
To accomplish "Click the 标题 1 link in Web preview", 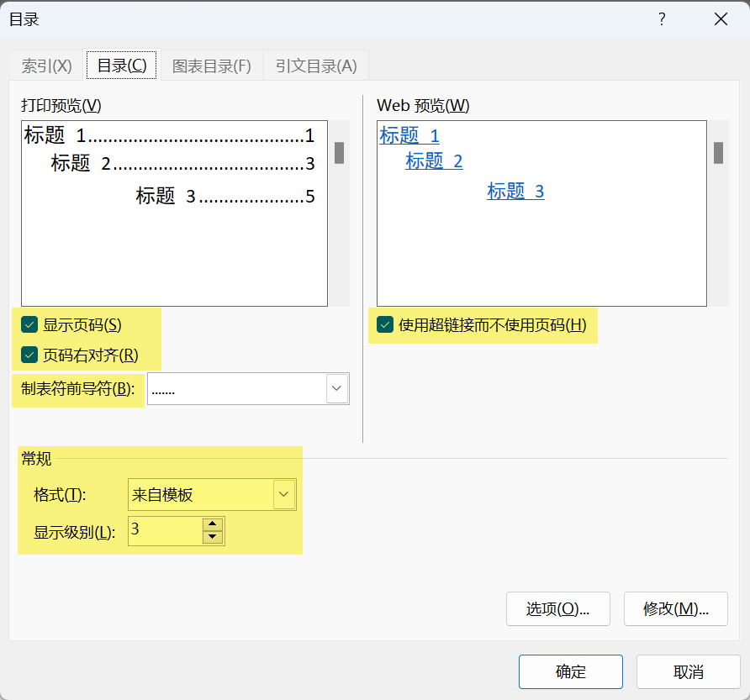I will (409, 136).
